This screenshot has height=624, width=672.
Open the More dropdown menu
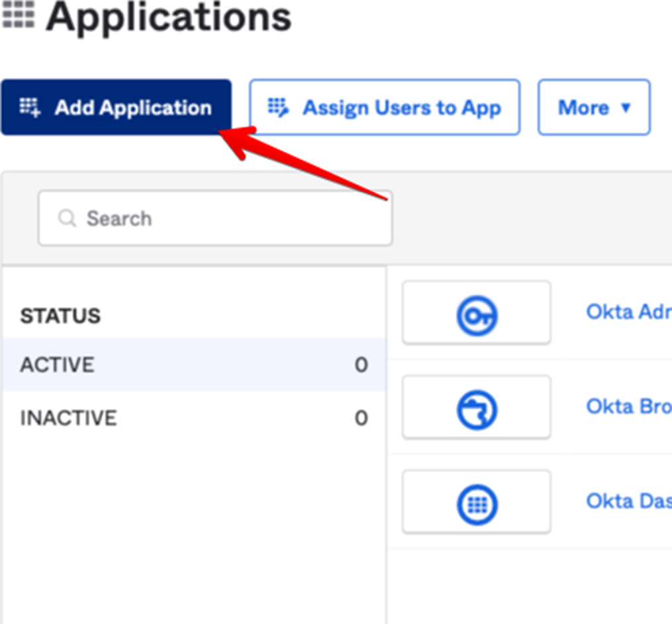click(x=594, y=107)
